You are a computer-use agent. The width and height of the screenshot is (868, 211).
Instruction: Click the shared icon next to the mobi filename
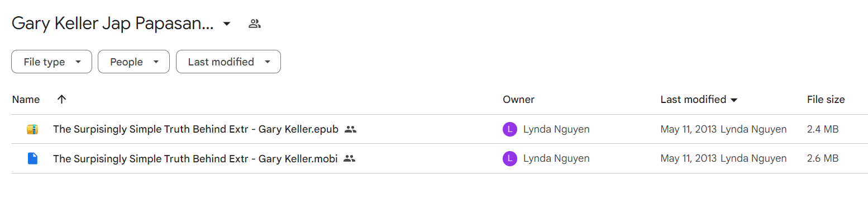click(350, 158)
